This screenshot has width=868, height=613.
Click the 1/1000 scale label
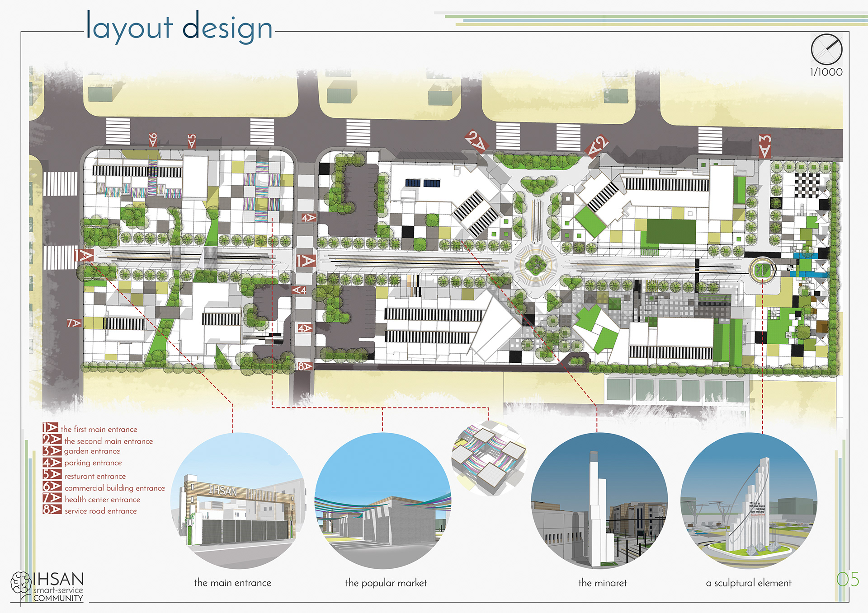tap(826, 72)
